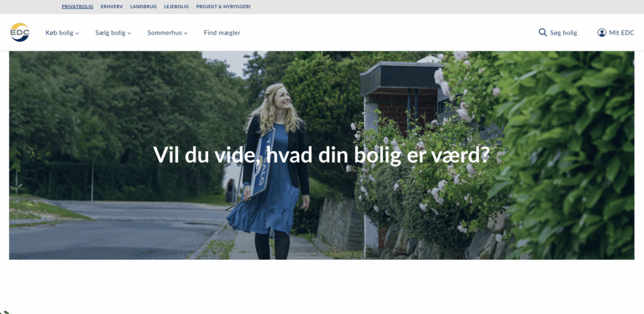Expand the chevron beside Sommerhus
The height and width of the screenshot is (314, 644).
click(x=186, y=33)
